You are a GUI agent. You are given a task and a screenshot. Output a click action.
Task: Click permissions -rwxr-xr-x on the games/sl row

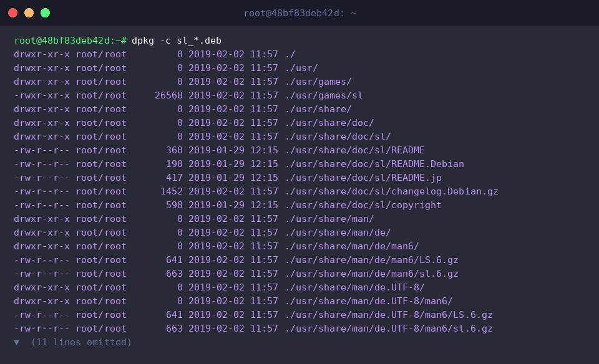click(x=42, y=95)
